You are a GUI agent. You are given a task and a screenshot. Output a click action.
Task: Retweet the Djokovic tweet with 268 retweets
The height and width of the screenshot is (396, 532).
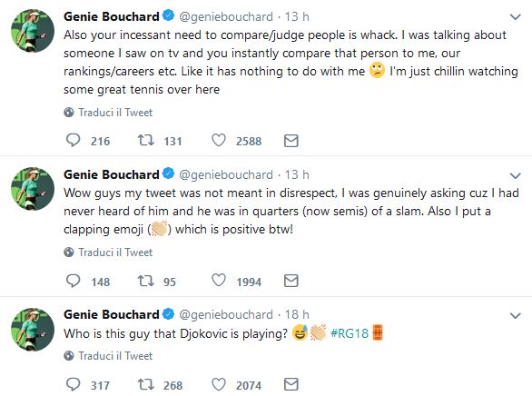point(145,385)
